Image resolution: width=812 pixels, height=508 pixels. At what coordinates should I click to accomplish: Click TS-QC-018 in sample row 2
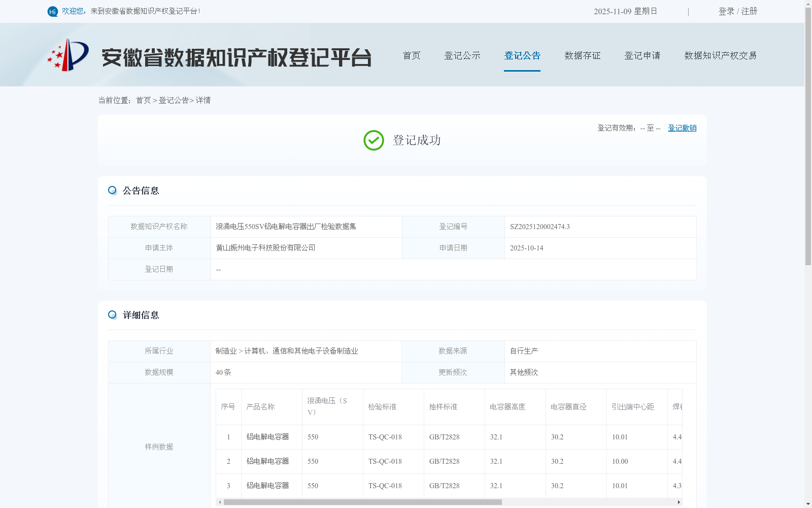pyautogui.click(x=385, y=461)
